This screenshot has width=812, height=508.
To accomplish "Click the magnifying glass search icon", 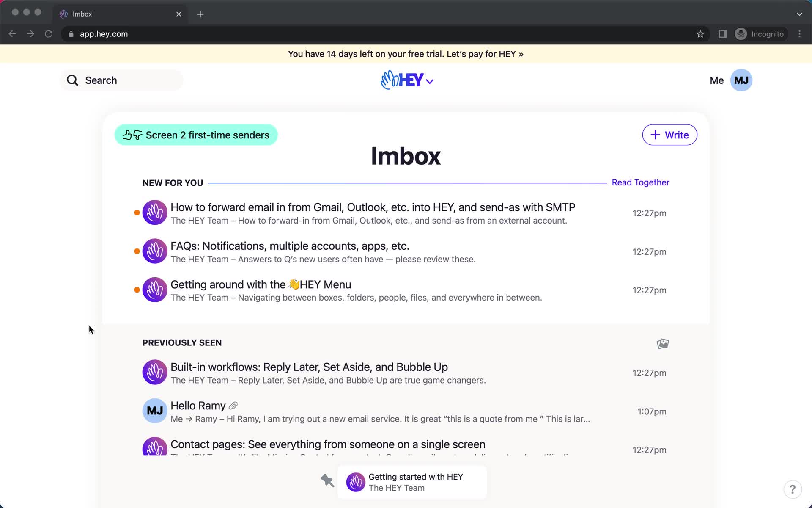I will click(x=72, y=80).
